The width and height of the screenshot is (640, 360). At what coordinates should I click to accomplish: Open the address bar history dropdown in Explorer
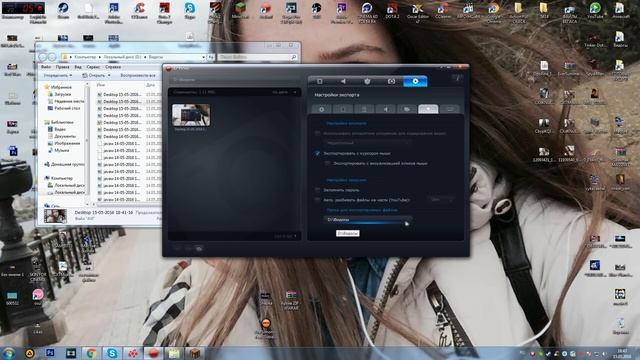pos(203,57)
